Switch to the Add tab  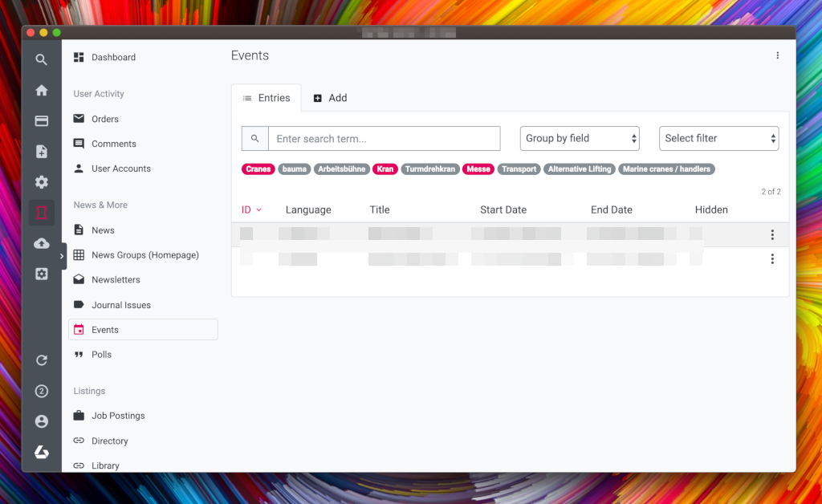pos(330,98)
